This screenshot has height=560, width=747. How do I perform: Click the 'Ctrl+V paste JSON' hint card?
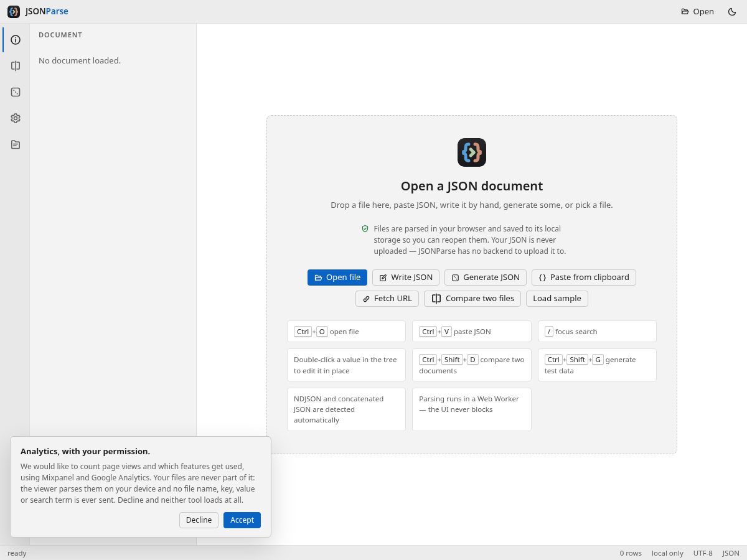click(x=472, y=332)
